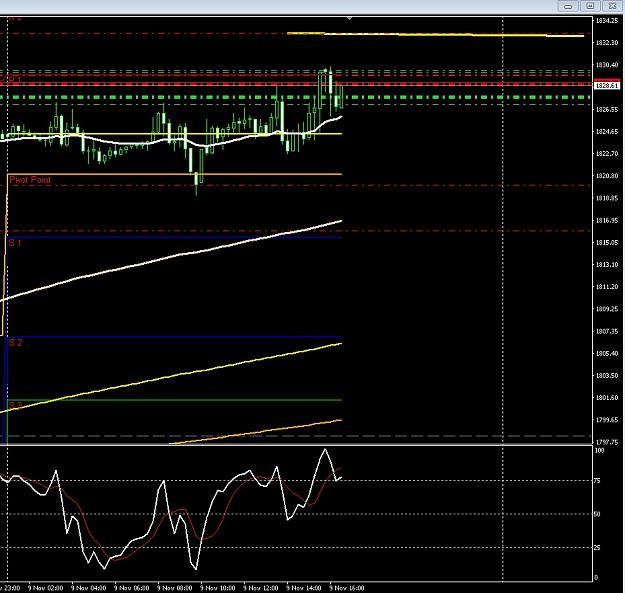Click the '9 Nov 02:00' time axis label
Viewport: 625px width, 593px height.
coord(45,588)
